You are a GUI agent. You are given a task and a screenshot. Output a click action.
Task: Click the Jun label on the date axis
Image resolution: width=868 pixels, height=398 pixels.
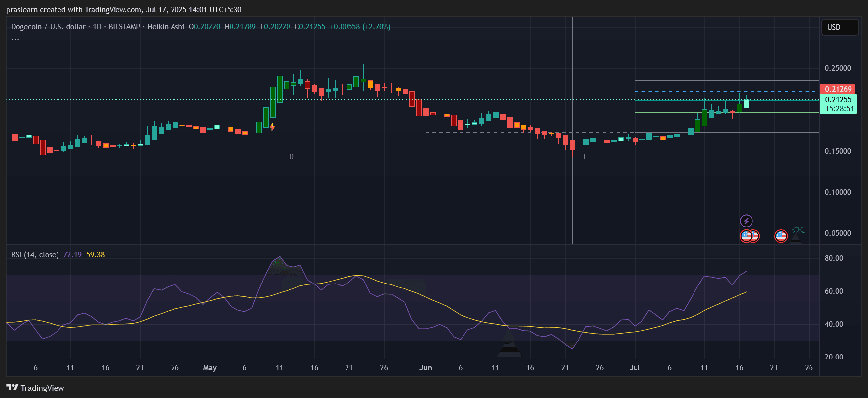(x=425, y=368)
